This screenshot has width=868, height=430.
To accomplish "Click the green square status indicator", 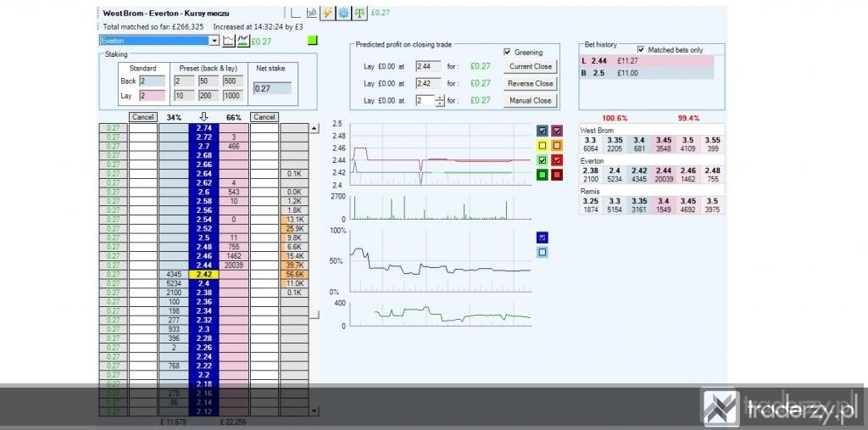I will pyautogui.click(x=313, y=40).
